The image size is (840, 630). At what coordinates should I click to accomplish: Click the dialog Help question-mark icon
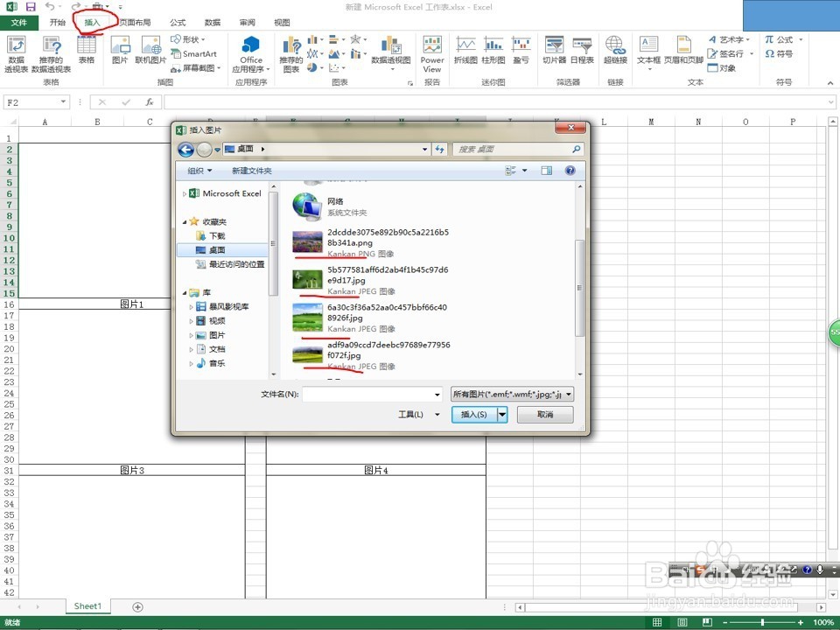pyautogui.click(x=570, y=171)
